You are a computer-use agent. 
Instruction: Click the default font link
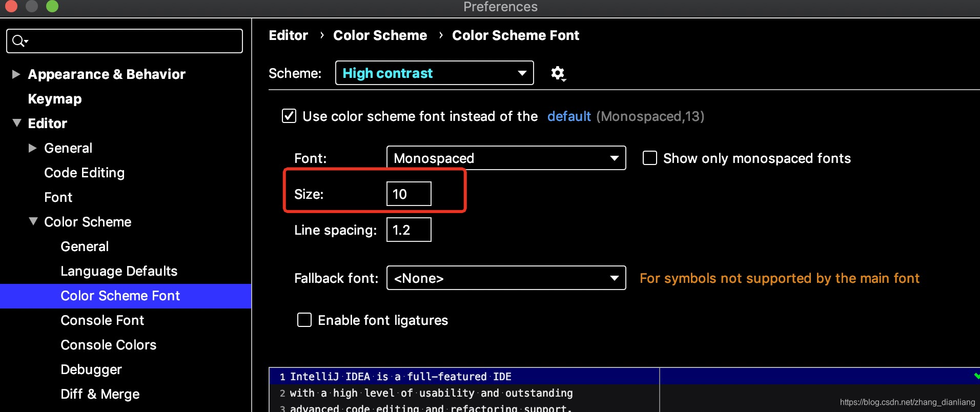[x=569, y=116]
